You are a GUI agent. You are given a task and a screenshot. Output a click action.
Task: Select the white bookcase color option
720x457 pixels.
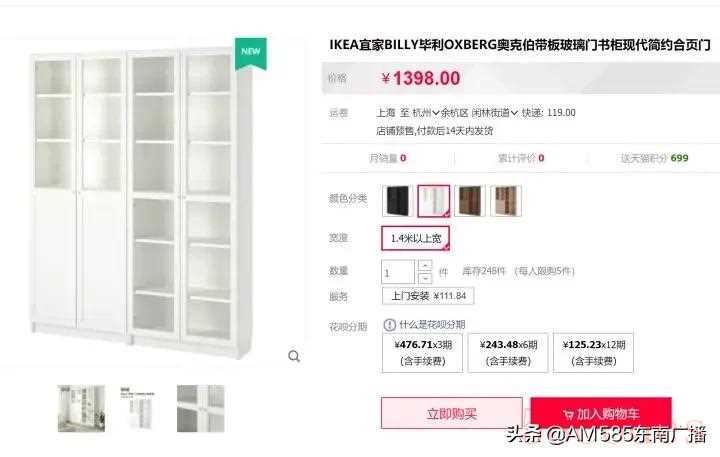click(433, 201)
